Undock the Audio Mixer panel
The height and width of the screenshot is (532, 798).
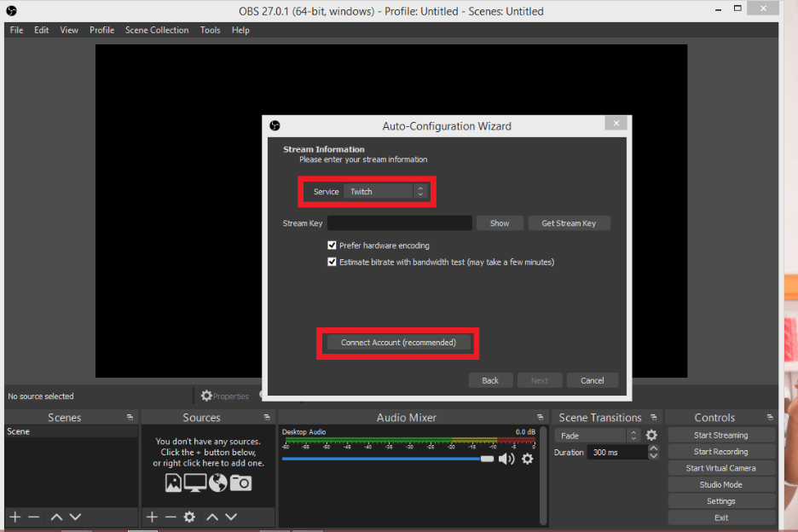[x=540, y=418]
